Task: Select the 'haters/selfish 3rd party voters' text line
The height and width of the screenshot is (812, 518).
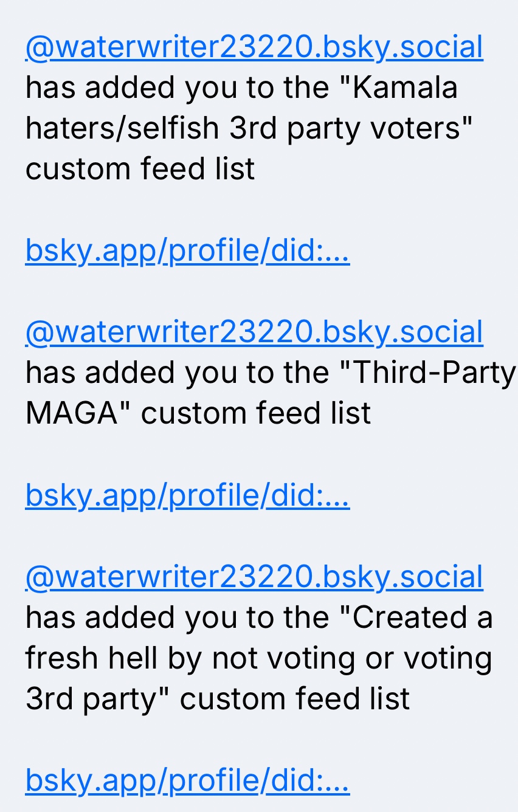Action: (x=249, y=128)
